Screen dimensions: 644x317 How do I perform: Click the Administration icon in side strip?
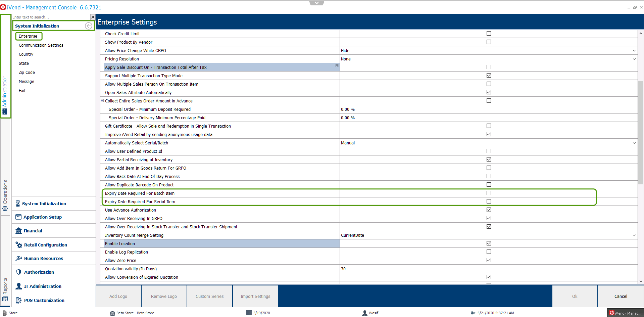tap(5, 111)
